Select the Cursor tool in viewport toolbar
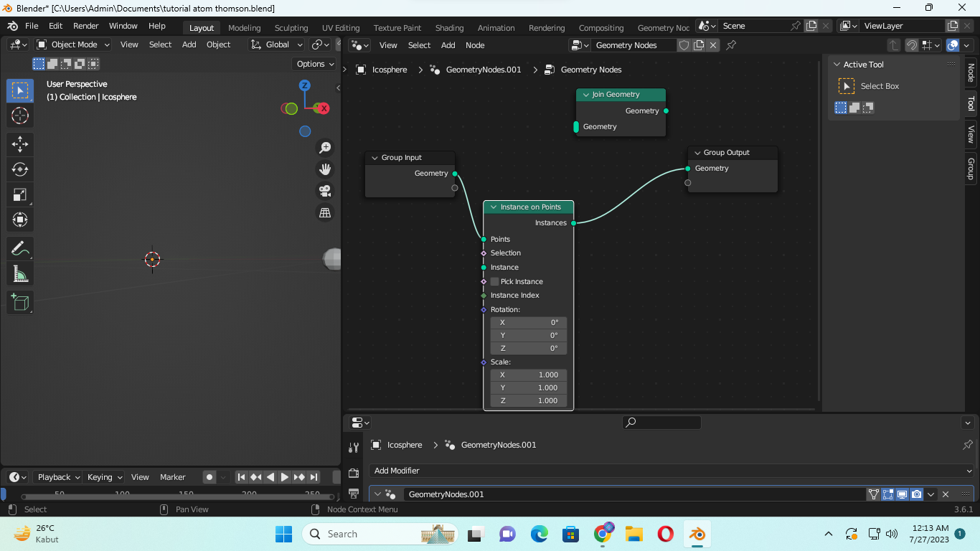 coord(20,116)
